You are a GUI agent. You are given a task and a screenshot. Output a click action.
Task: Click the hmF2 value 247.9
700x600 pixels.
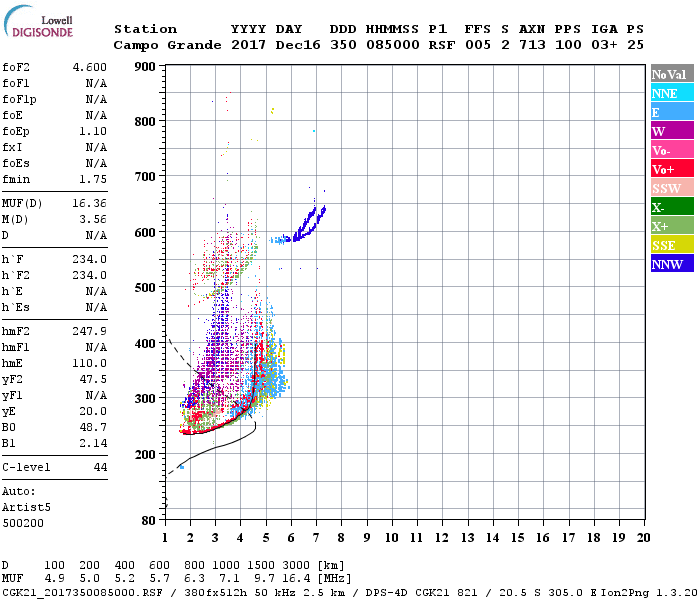pyautogui.click(x=90, y=331)
